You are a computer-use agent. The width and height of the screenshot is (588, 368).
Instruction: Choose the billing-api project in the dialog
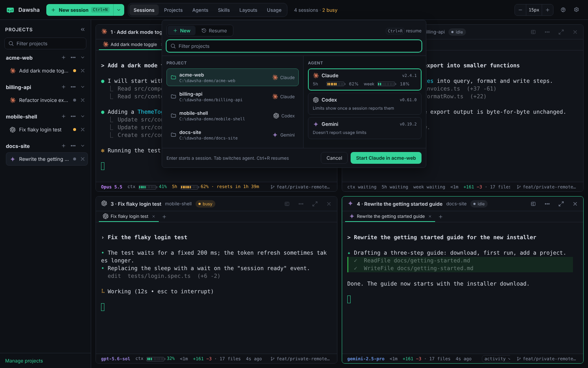[x=233, y=96]
